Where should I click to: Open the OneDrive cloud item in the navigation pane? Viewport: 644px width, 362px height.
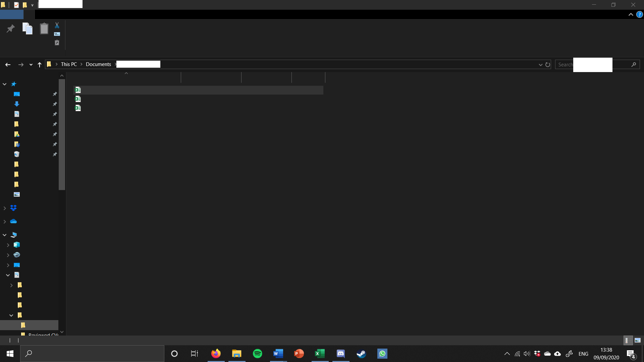point(13,222)
